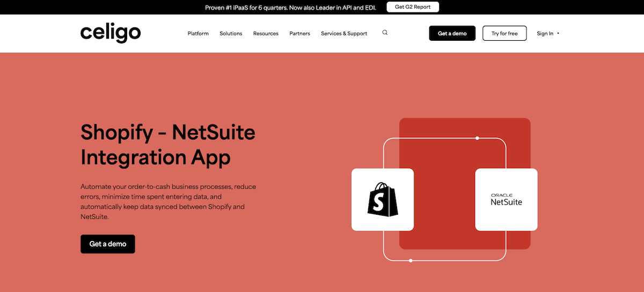Open the search magnifier icon

point(385,33)
